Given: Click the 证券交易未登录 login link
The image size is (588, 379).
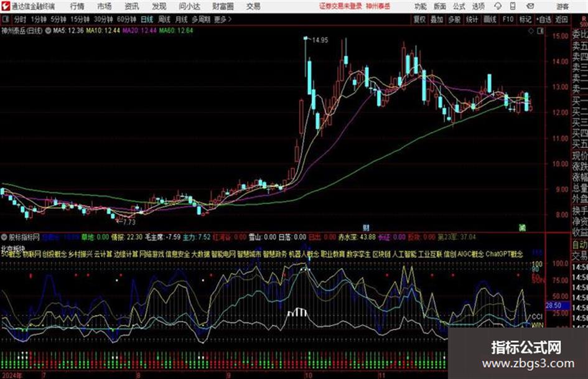Looking at the screenshot, I should click(340, 6).
